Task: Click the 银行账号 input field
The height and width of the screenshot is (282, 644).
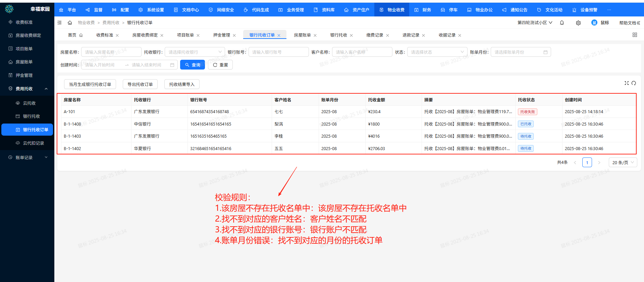Action: (x=278, y=52)
